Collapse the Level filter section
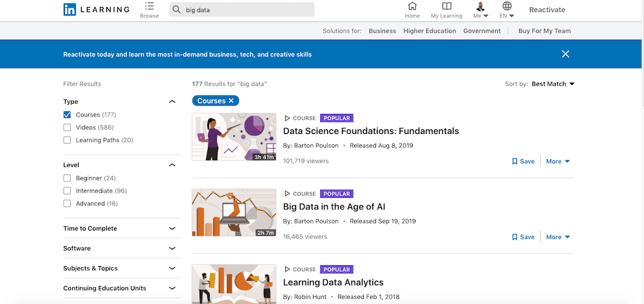 pyautogui.click(x=173, y=165)
